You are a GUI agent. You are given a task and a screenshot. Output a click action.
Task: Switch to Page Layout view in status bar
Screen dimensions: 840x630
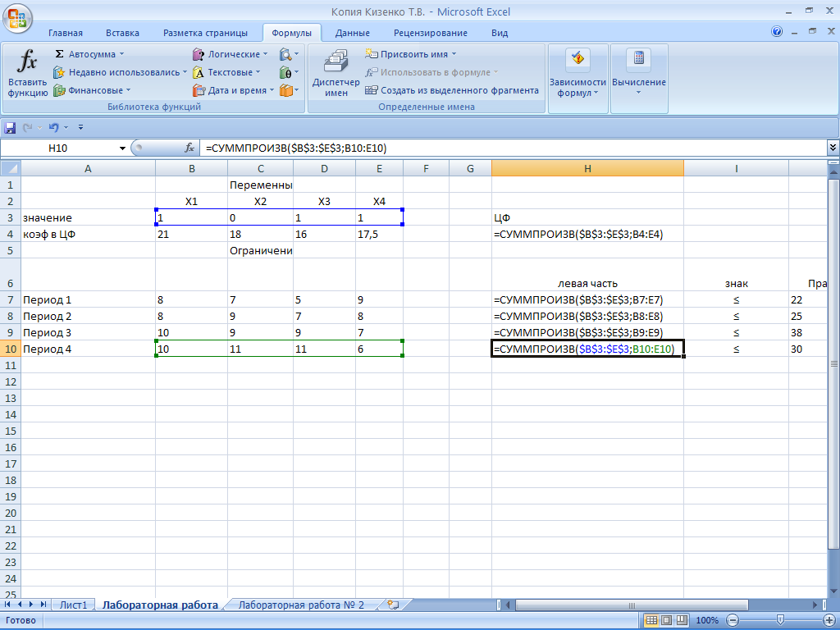pos(665,620)
